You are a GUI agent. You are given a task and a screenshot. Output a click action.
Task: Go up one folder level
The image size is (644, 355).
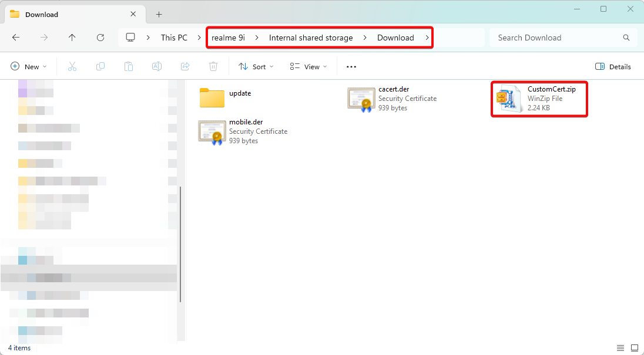[72, 38]
